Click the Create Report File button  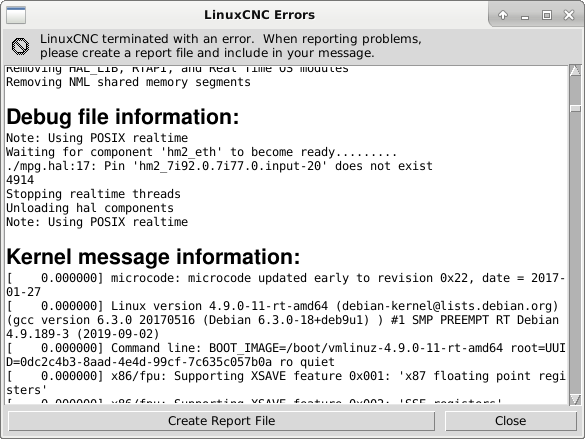pyautogui.click(x=221, y=421)
